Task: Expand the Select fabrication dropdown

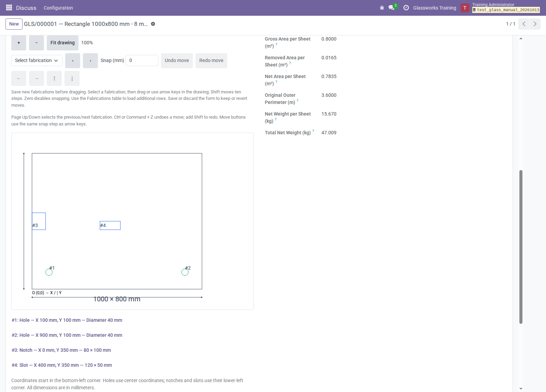Action: tap(37, 60)
